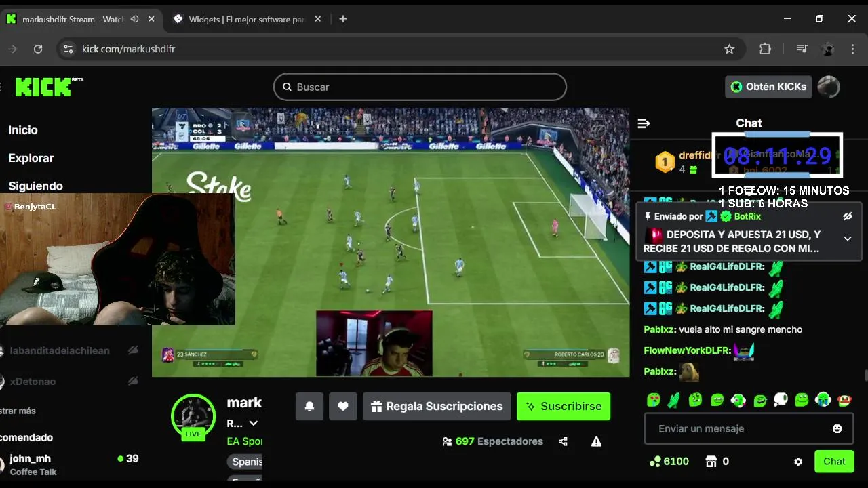Toggle visibility icon next to xDetonao
The image size is (868, 488).
point(134,382)
